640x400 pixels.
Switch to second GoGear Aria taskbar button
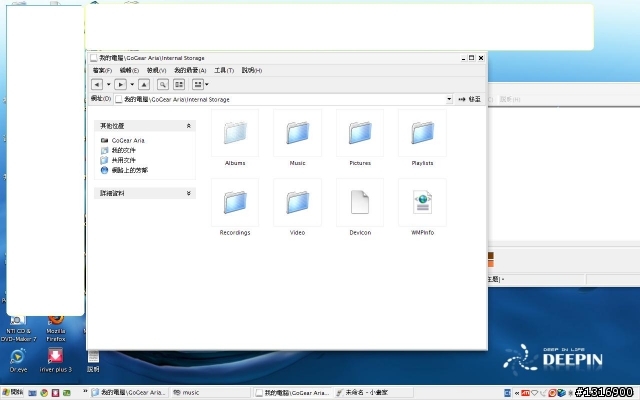pyautogui.click(x=292, y=393)
